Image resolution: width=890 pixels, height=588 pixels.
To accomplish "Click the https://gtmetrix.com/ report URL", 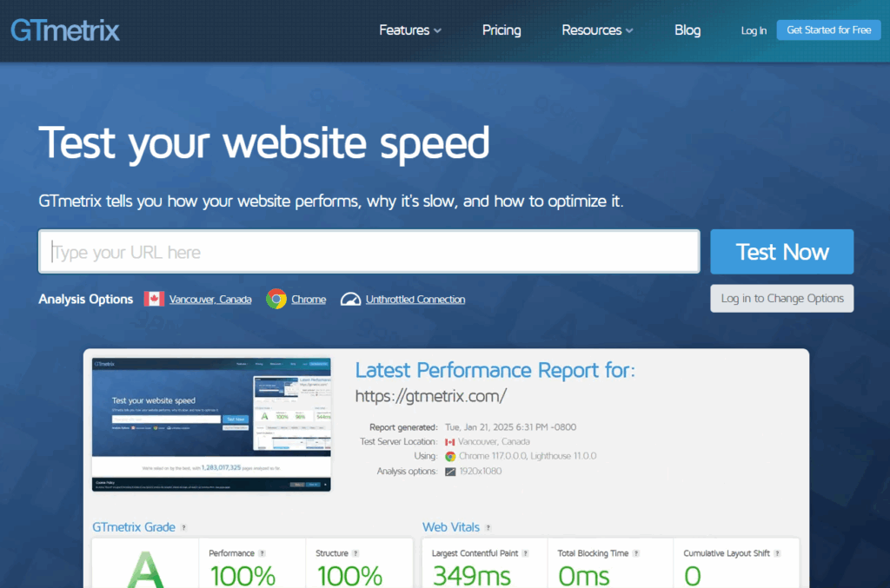I will click(431, 396).
